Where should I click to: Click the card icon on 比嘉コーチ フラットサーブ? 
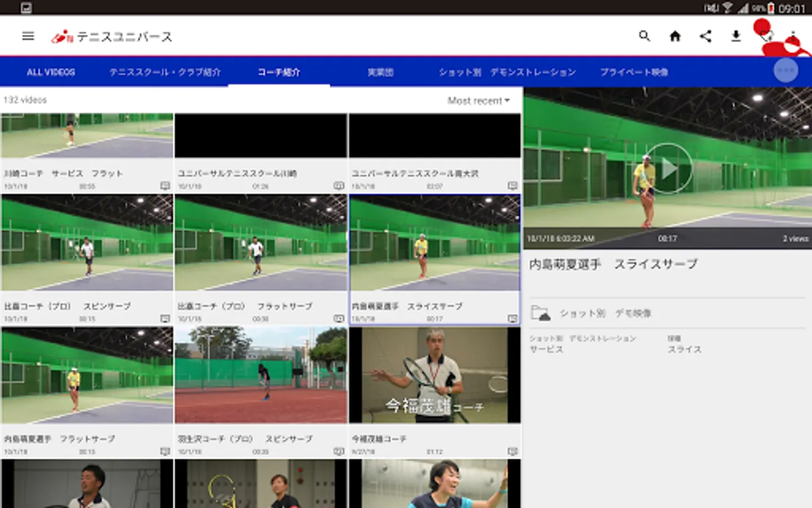pyautogui.click(x=339, y=318)
